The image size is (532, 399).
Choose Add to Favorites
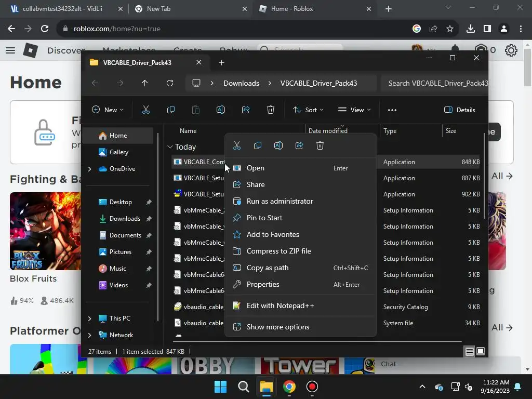point(301,234)
